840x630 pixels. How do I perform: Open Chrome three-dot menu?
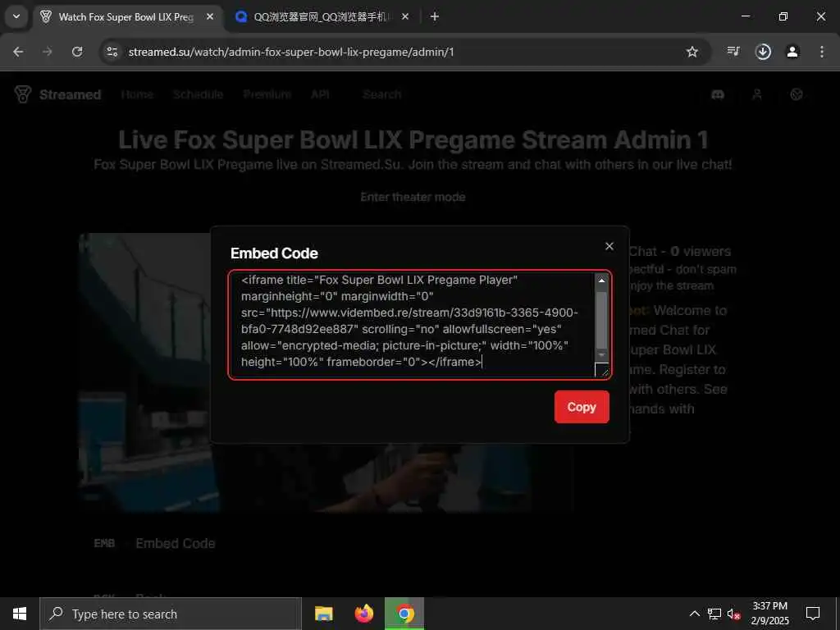coord(822,52)
